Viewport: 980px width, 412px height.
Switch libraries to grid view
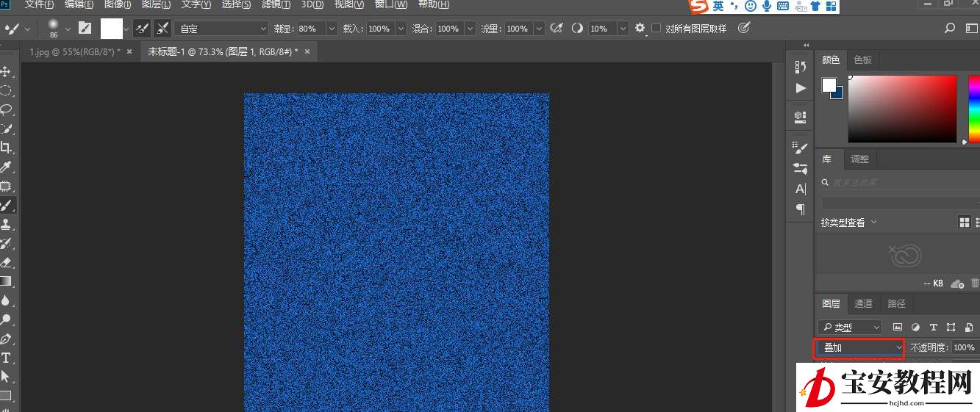point(965,222)
